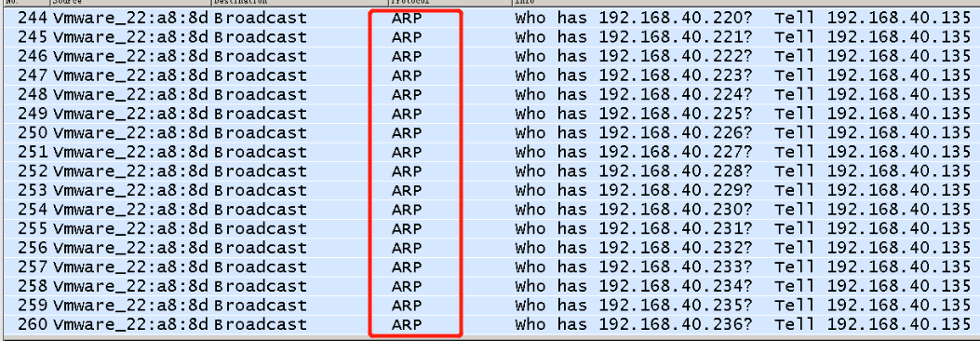The image size is (980, 341).
Task: Select packet number 244 in the list
Action: [33, 18]
